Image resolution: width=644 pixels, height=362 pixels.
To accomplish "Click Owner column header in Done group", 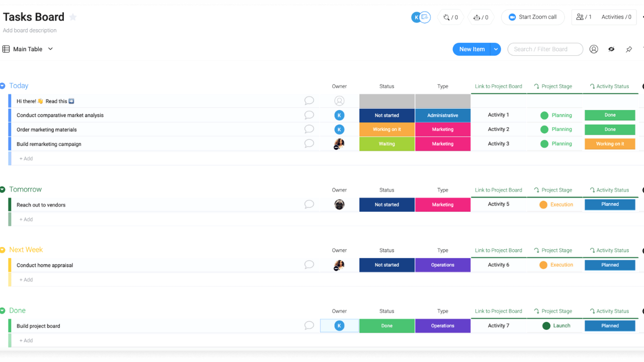I will (340, 311).
